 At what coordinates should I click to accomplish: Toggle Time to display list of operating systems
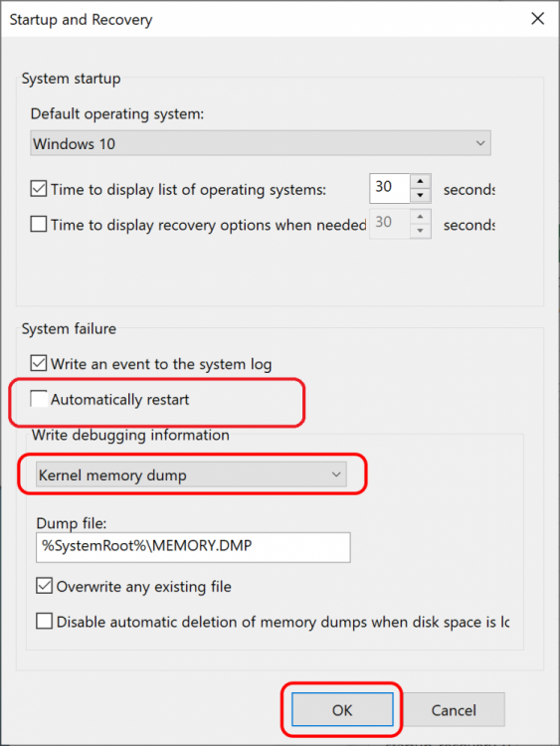[x=39, y=189]
